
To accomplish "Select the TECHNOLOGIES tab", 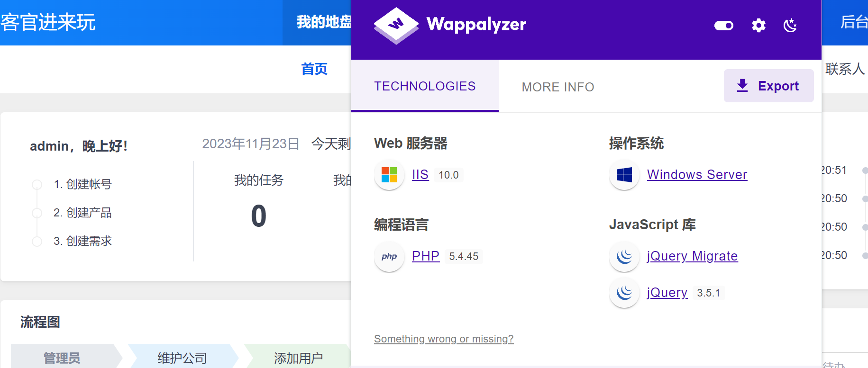I will 425,86.
